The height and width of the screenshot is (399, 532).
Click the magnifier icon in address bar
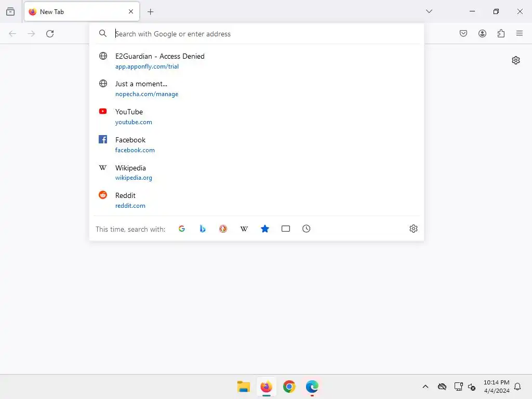(x=103, y=33)
